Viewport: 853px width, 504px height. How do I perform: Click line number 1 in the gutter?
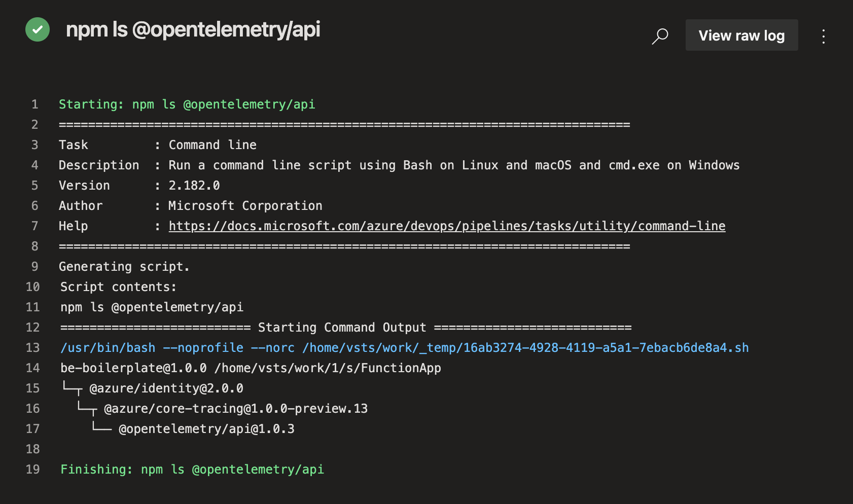click(x=34, y=104)
